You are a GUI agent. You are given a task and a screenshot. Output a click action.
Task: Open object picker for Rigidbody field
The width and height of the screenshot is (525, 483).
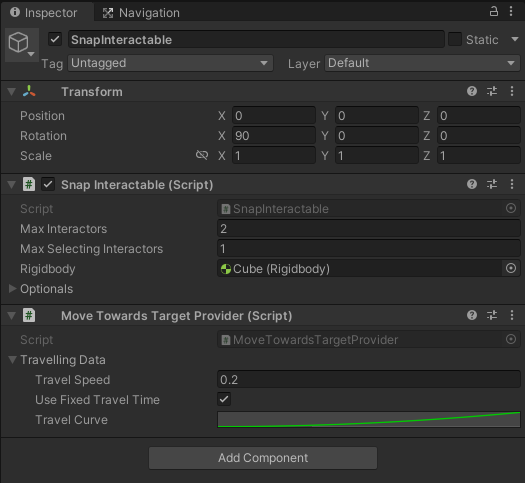tap(511, 268)
